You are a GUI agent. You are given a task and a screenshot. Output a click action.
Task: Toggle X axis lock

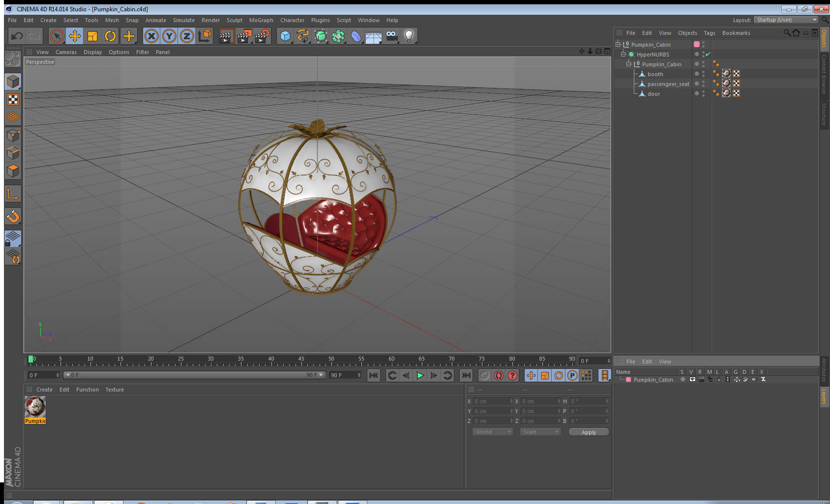click(151, 36)
